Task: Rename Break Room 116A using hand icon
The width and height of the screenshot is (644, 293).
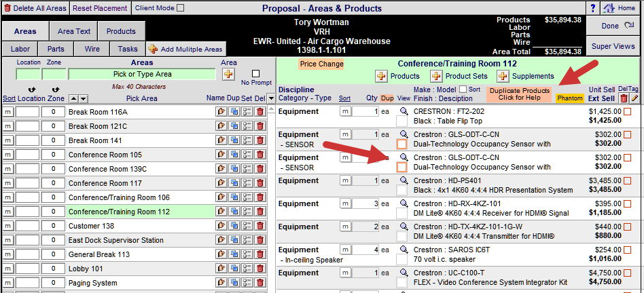Action: (221, 112)
